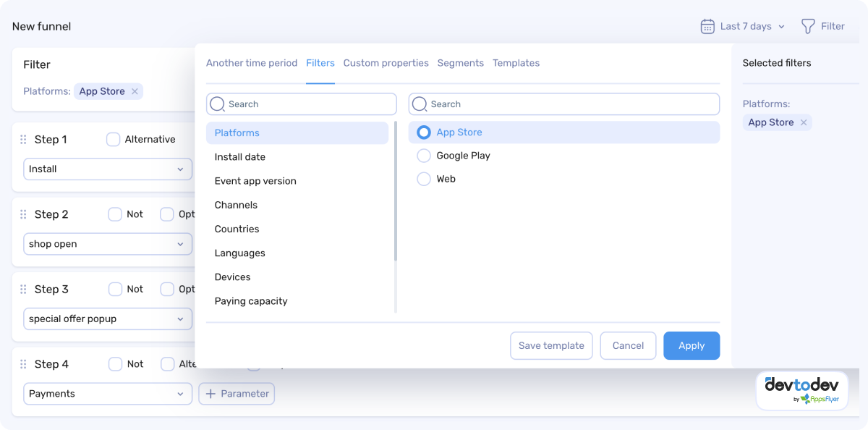Image resolution: width=868 pixels, height=430 pixels.
Task: Select the Google Play radio option
Action: (424, 156)
